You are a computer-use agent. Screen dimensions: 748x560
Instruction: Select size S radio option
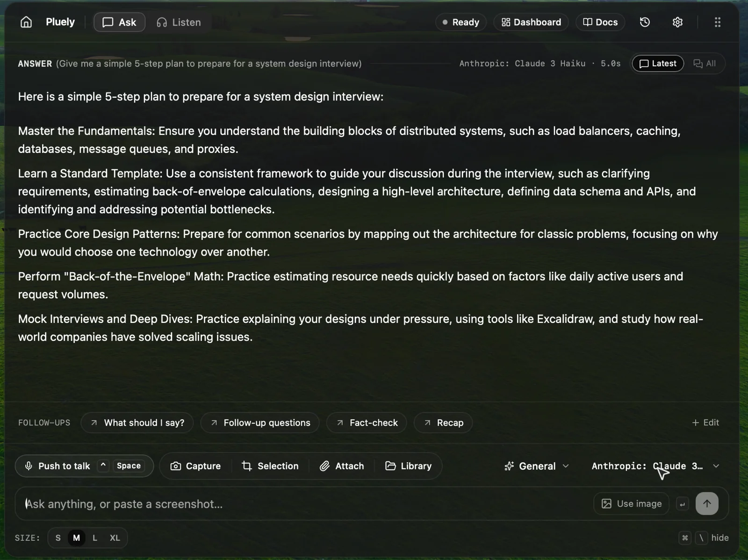(58, 538)
